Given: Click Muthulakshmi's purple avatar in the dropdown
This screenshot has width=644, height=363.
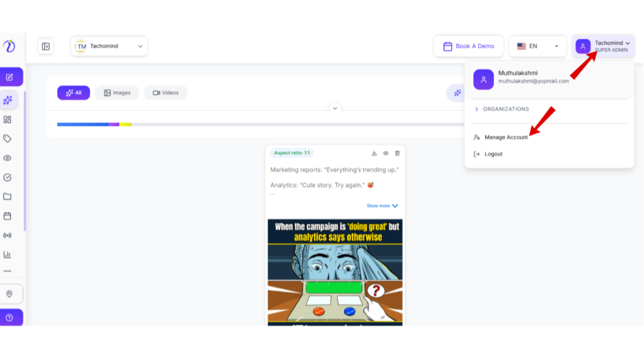Looking at the screenshot, I should click(484, 79).
